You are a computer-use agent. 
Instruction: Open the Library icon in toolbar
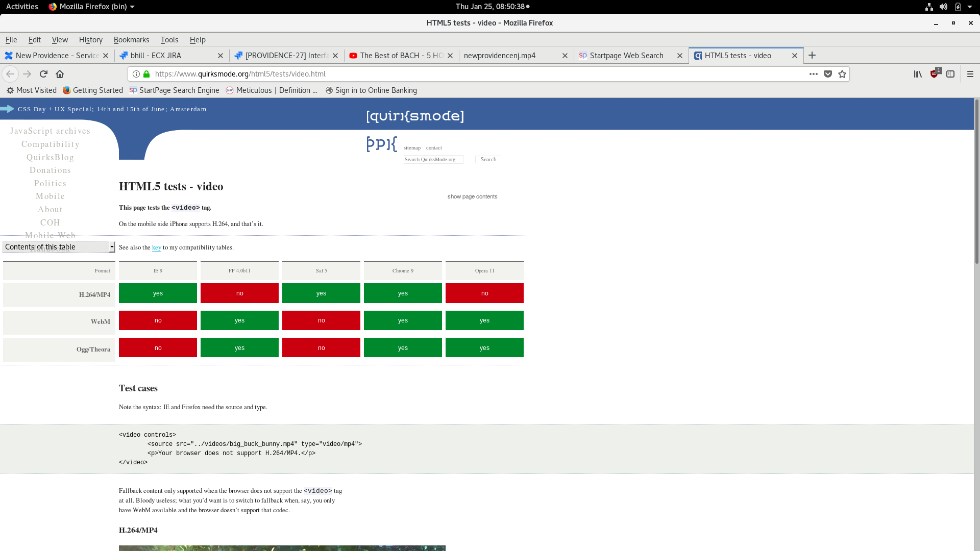[x=918, y=74]
